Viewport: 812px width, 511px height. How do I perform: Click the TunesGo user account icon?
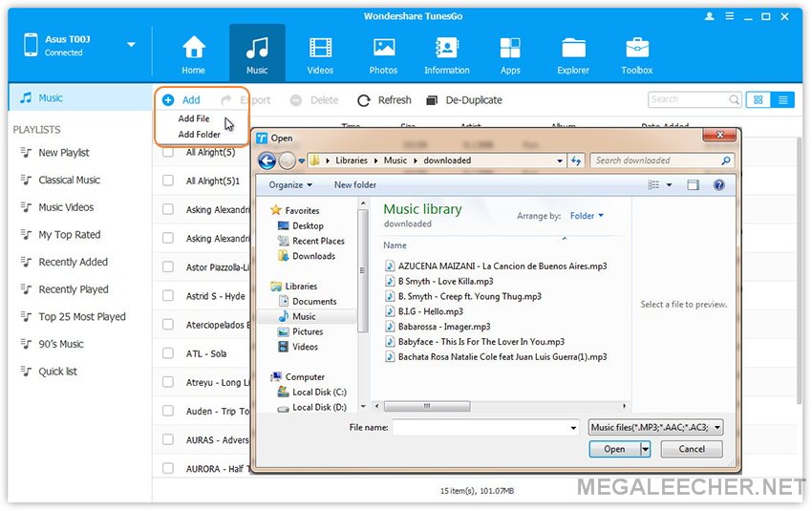coord(710,16)
